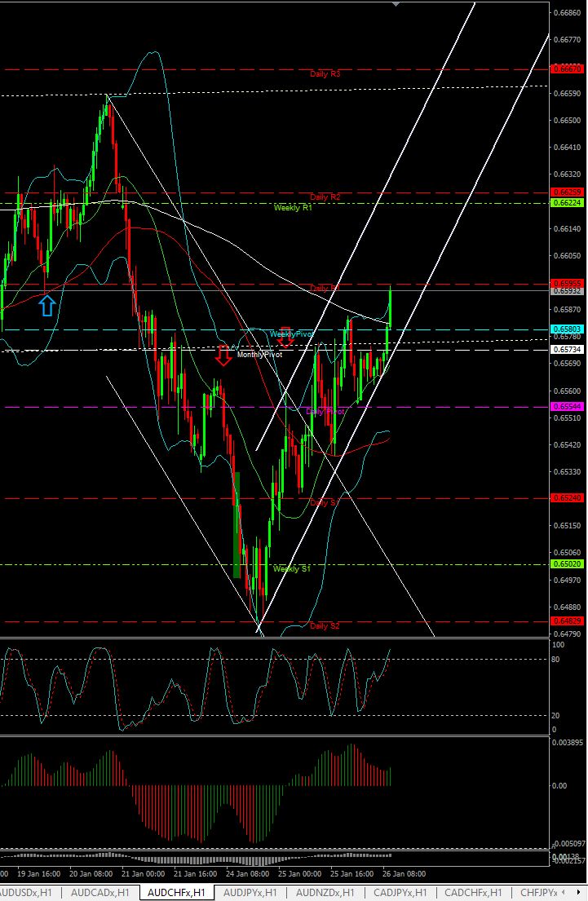Viewport: 588px width, 901px height.
Task: Click the cyan 0.65803 price tag
Action: [x=567, y=329]
